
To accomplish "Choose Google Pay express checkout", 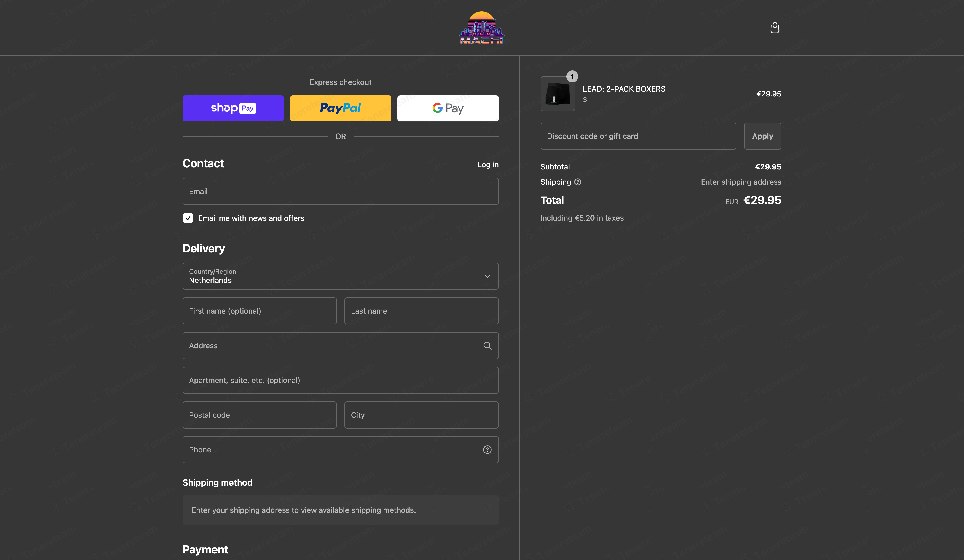I will 448,108.
